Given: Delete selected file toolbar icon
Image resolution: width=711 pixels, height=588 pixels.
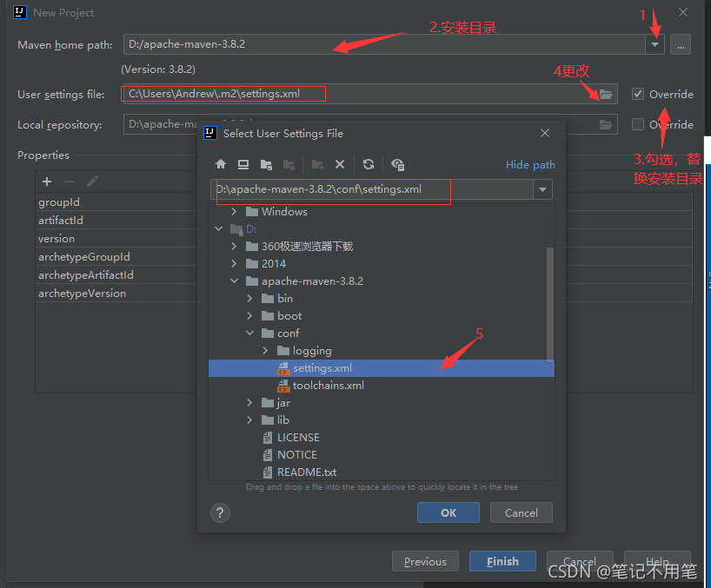Looking at the screenshot, I should coord(340,164).
